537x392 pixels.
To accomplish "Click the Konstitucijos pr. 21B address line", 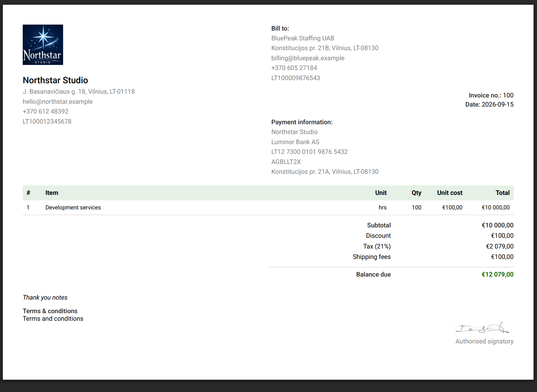I will [325, 48].
